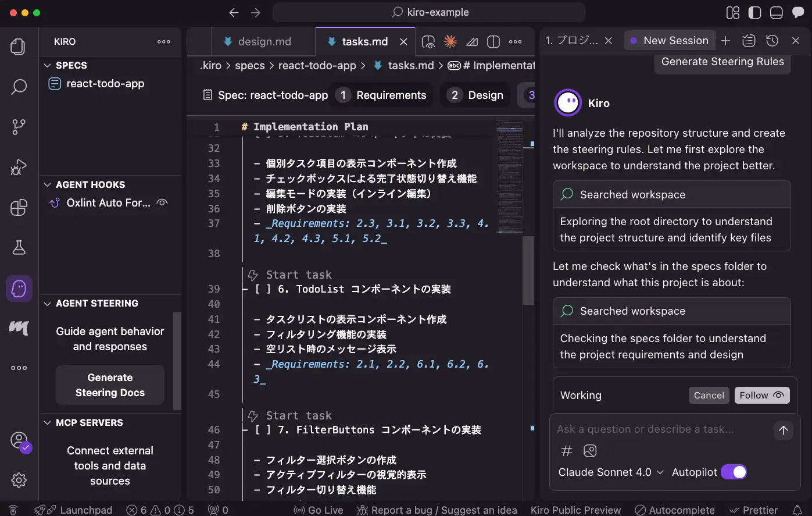Open the Extensions view

point(19,208)
